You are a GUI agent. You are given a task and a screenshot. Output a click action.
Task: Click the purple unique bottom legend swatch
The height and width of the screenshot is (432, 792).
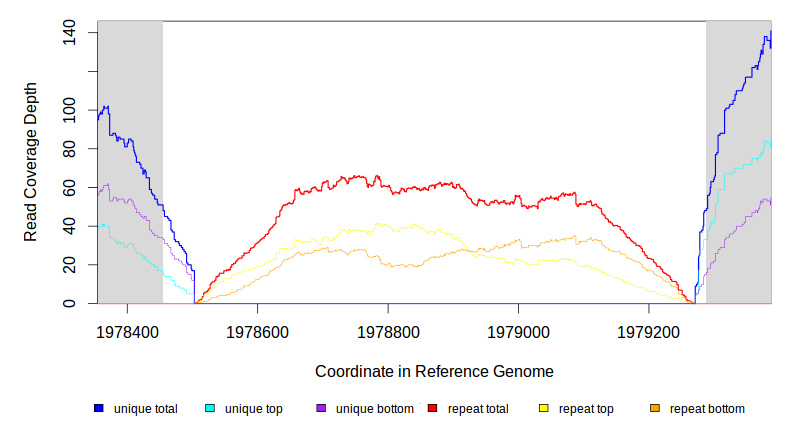321,409
